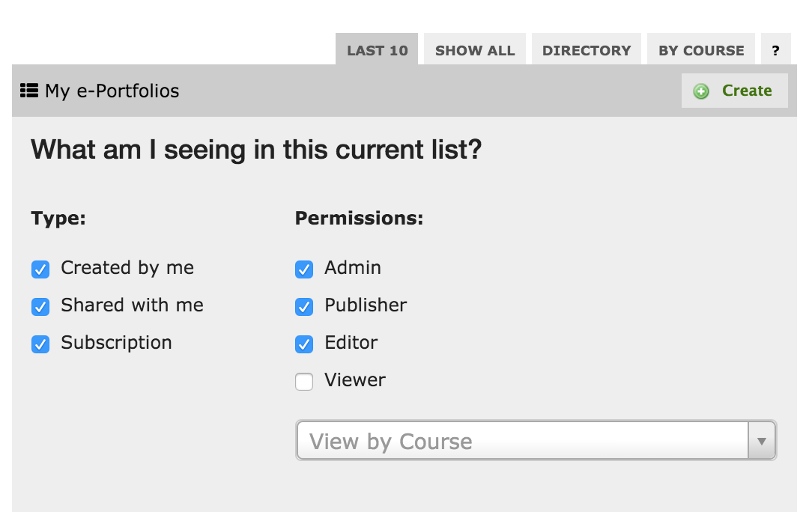
Task: Click the green plus icon on Create
Action: [700, 90]
